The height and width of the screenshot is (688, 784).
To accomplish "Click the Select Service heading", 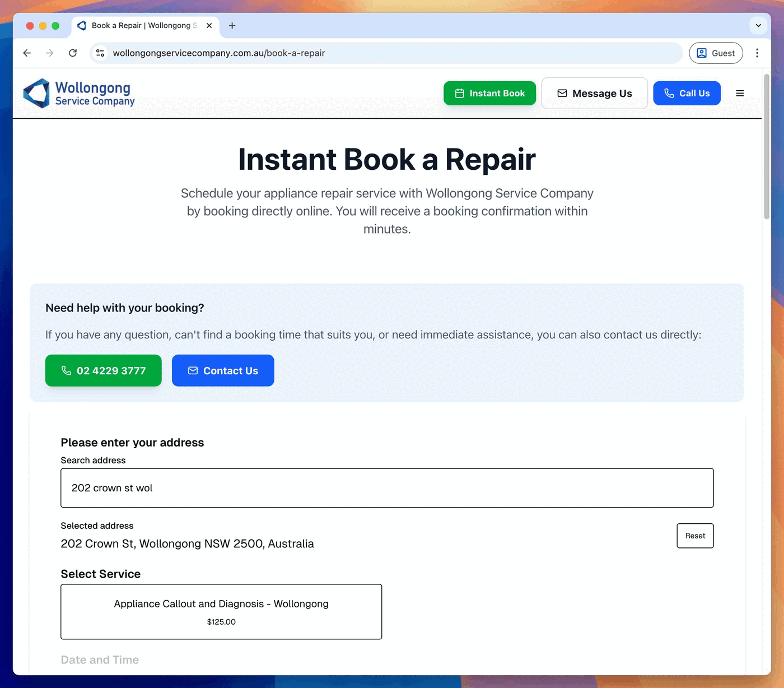I will click(101, 574).
